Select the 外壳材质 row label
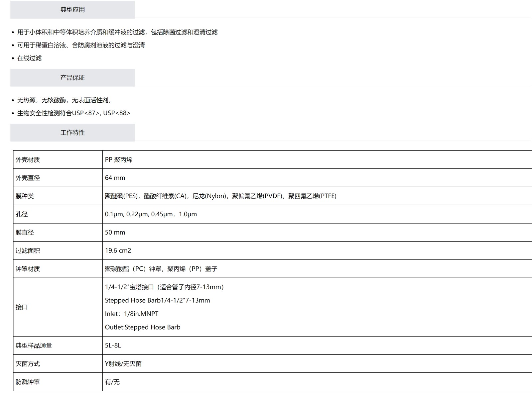The image size is (532, 396). point(28,160)
